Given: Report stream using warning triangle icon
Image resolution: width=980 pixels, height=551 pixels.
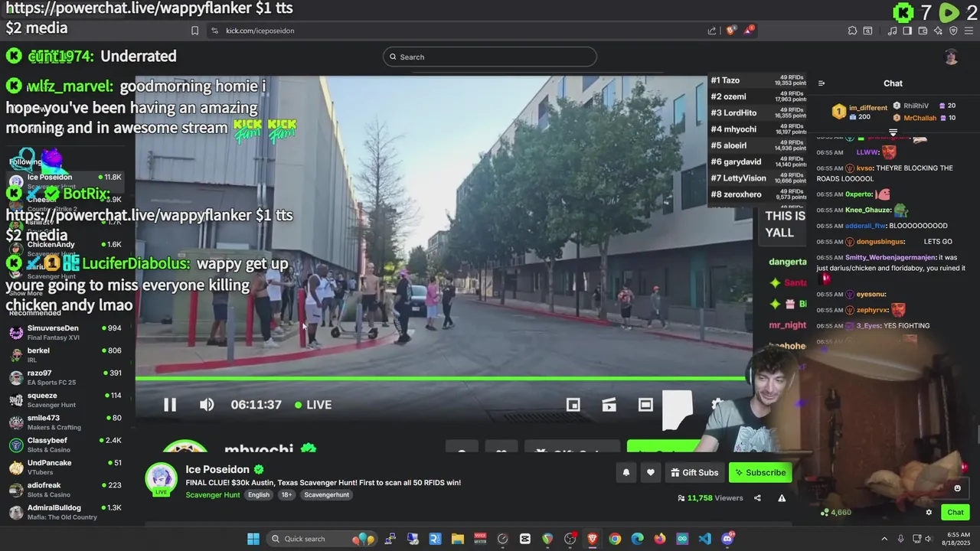Looking at the screenshot, I should point(782,498).
